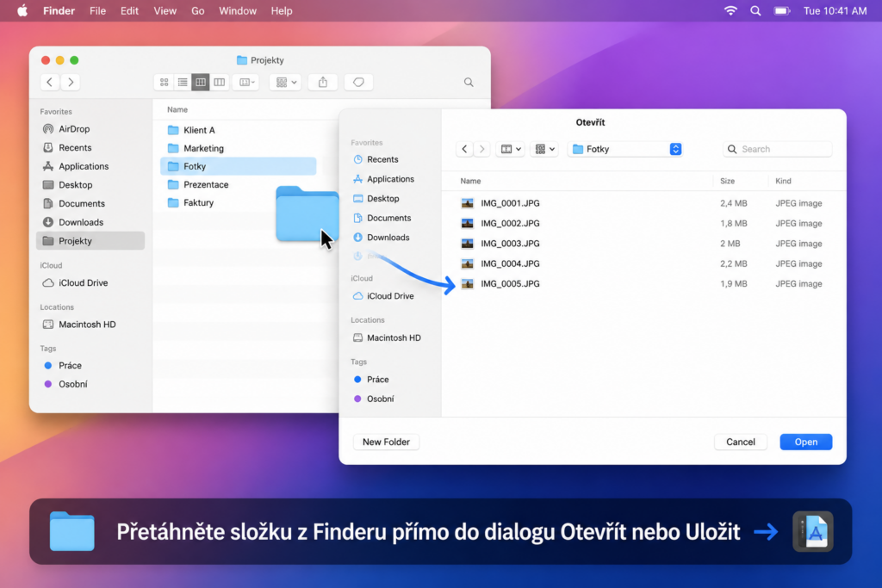Click the New Folder button
This screenshot has width=882, height=588.
[x=386, y=442]
